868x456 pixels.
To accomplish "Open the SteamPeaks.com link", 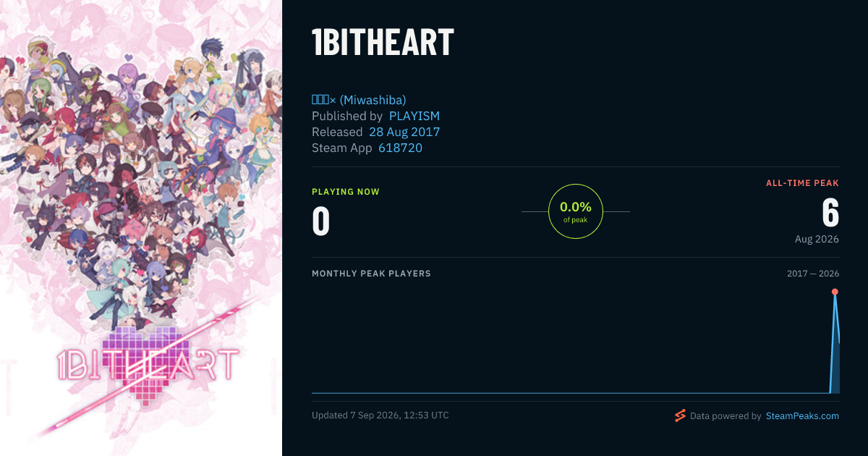I will pyautogui.click(x=802, y=416).
